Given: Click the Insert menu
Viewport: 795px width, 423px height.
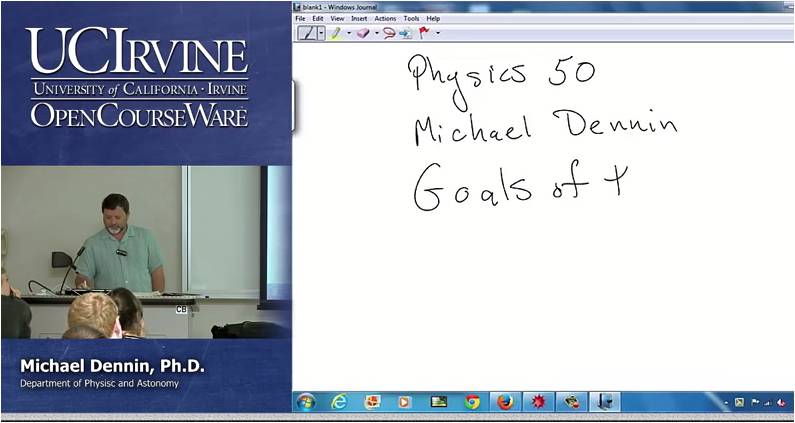Looking at the screenshot, I should pos(359,18).
